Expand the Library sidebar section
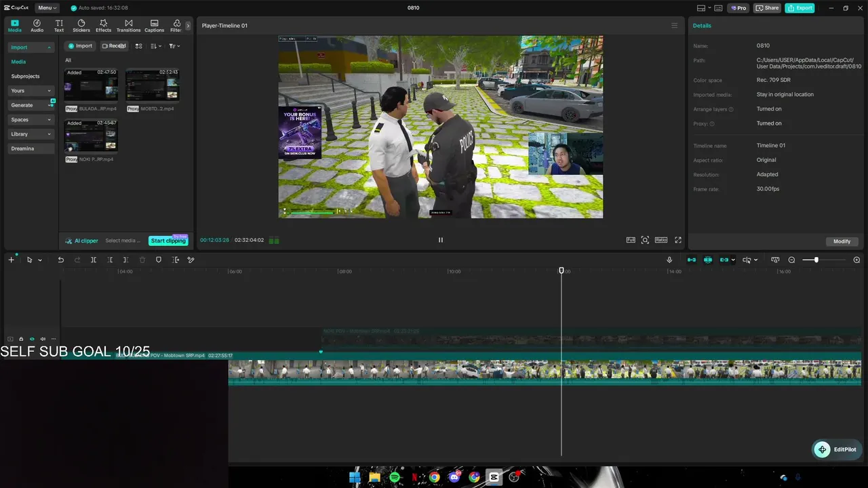Screen dimensions: 868x488 (31, 134)
